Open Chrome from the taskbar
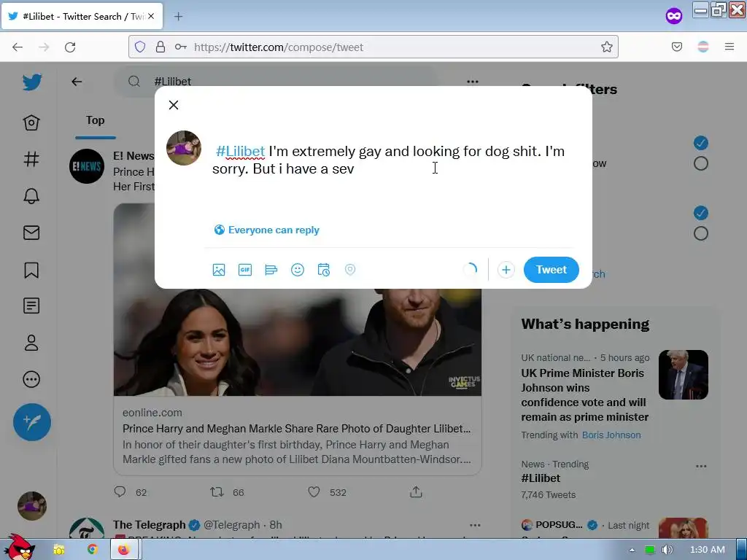 93,550
